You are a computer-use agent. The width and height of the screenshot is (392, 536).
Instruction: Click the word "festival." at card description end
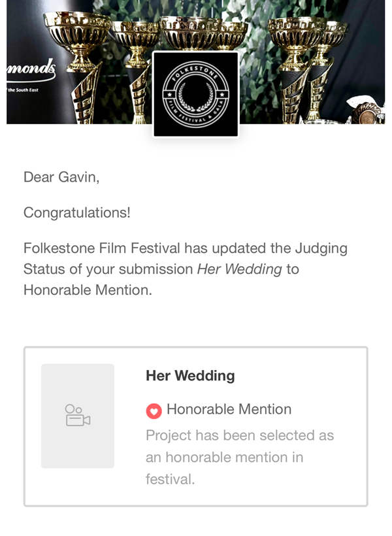(x=170, y=479)
